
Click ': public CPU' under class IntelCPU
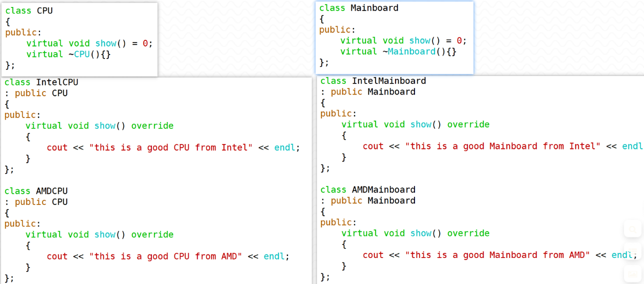(x=36, y=93)
